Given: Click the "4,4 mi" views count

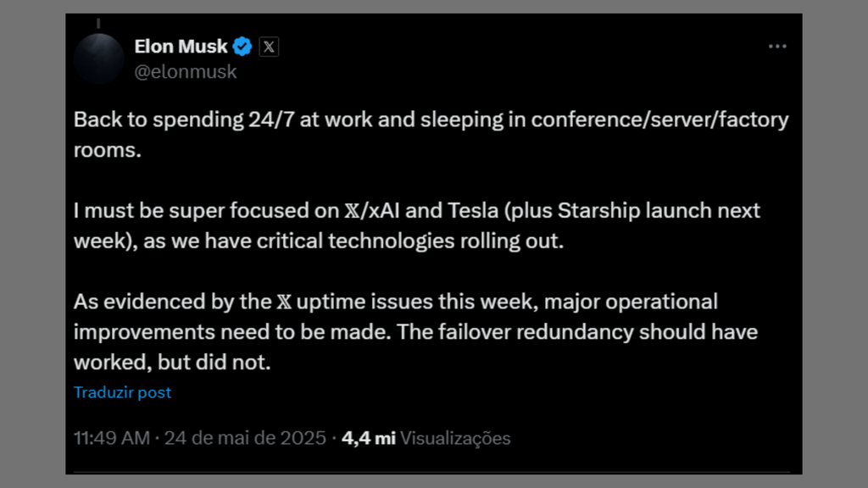Looking at the screenshot, I should coord(369,438).
